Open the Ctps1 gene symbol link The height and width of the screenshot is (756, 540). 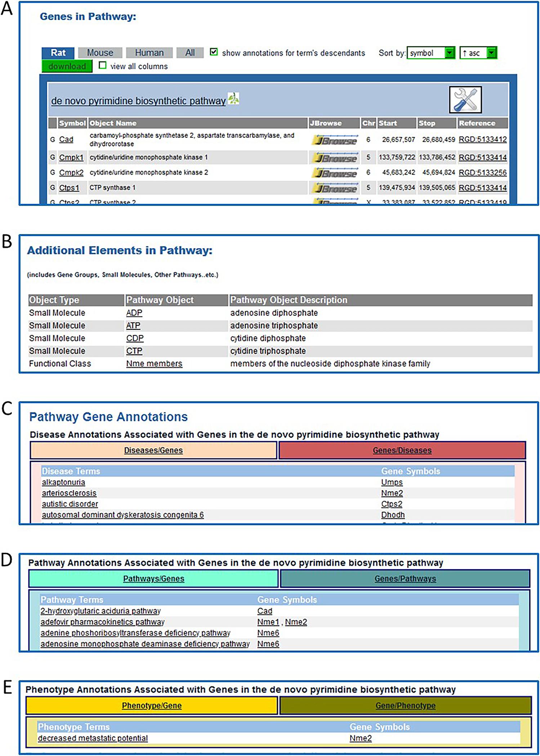69,188
